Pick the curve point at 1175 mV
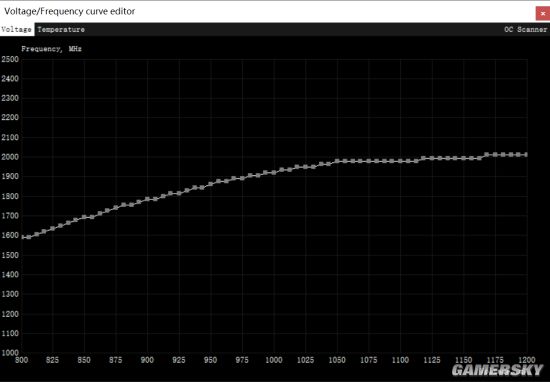 495,155
